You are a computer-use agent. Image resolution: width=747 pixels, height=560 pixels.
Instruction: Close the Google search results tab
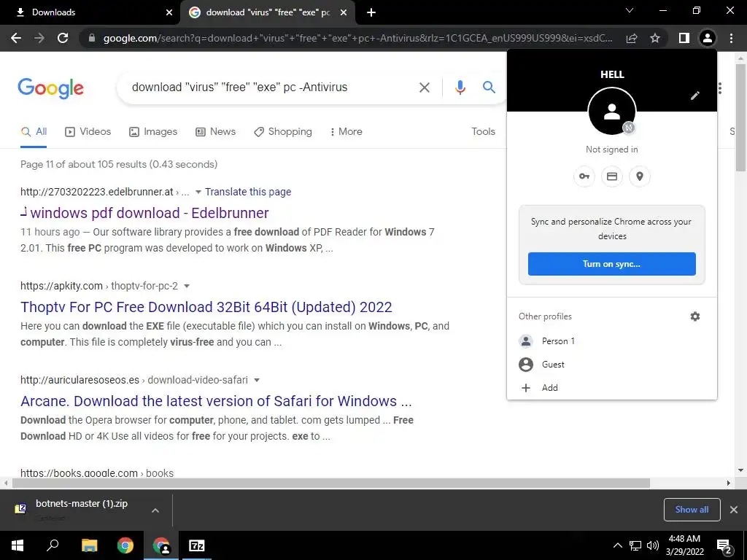pyautogui.click(x=344, y=12)
